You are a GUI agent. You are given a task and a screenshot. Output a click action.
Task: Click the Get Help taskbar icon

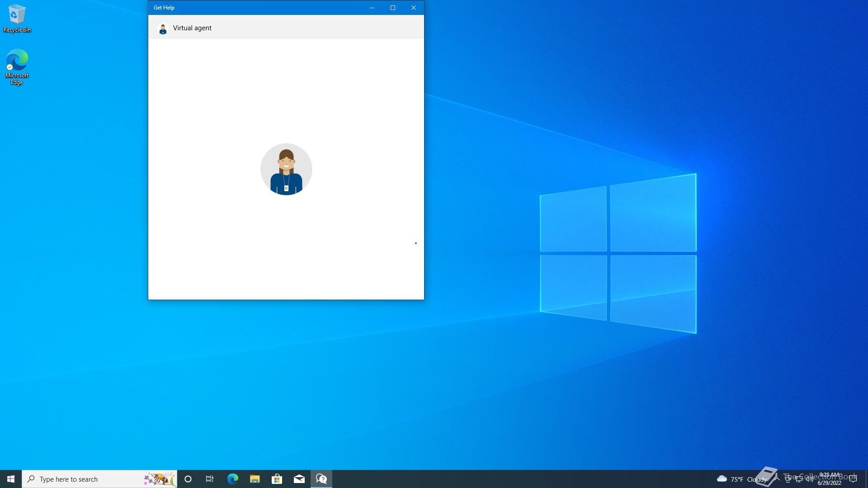click(x=321, y=479)
